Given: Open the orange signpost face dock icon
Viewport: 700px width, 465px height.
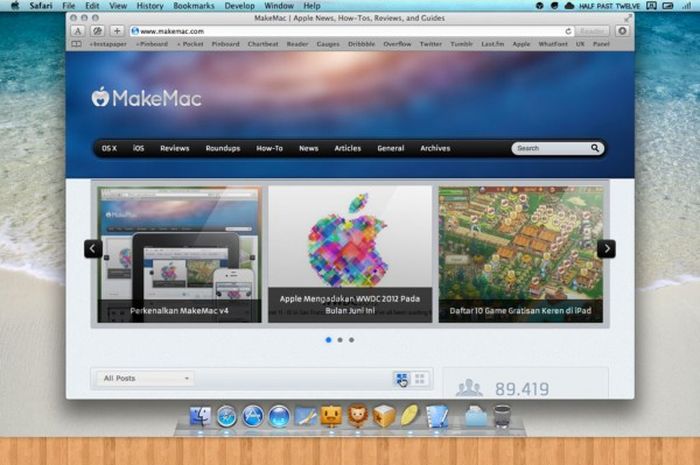Looking at the screenshot, I should [331, 416].
